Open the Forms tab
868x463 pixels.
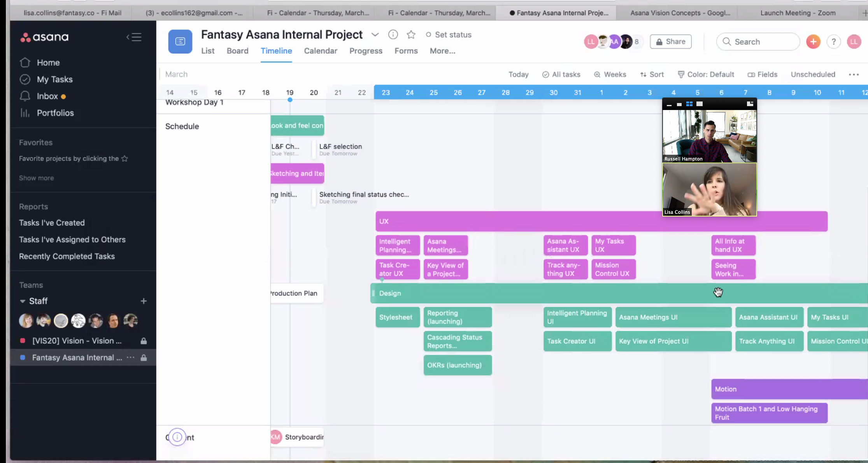click(406, 51)
